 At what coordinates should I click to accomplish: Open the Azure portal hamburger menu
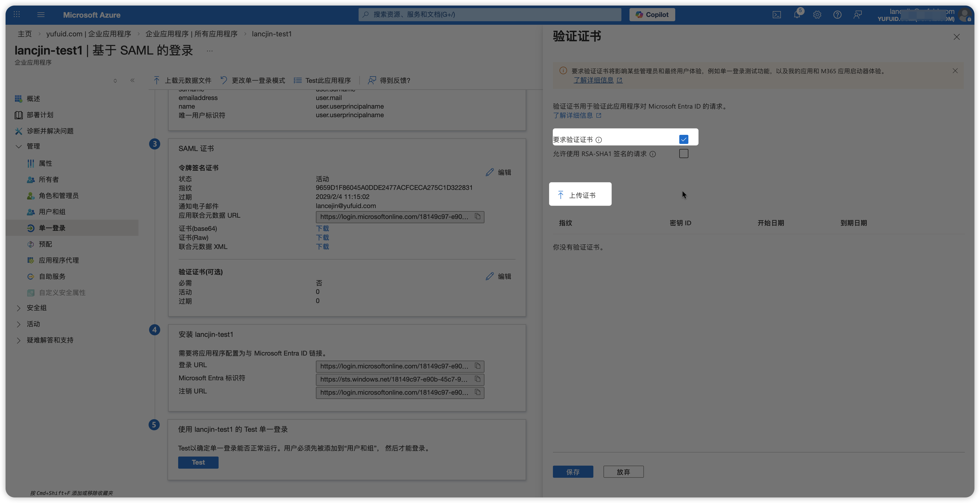41,15
